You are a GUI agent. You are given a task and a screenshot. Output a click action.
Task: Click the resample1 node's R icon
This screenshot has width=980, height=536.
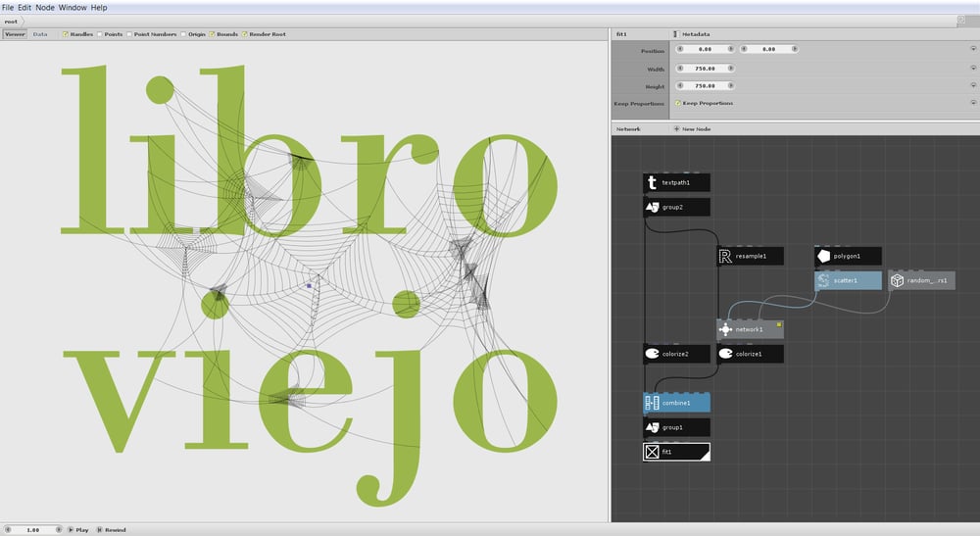coord(725,256)
